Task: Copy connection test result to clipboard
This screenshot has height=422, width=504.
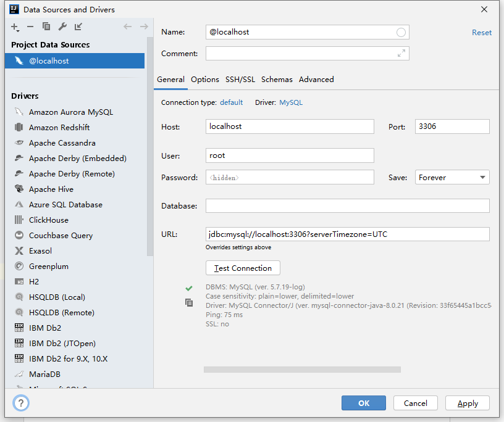Action: pos(189,302)
